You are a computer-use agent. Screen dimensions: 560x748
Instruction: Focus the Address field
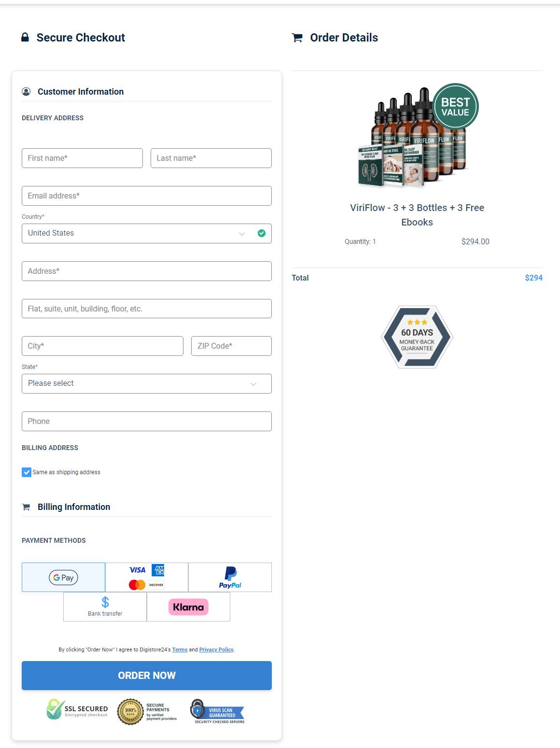tap(147, 271)
